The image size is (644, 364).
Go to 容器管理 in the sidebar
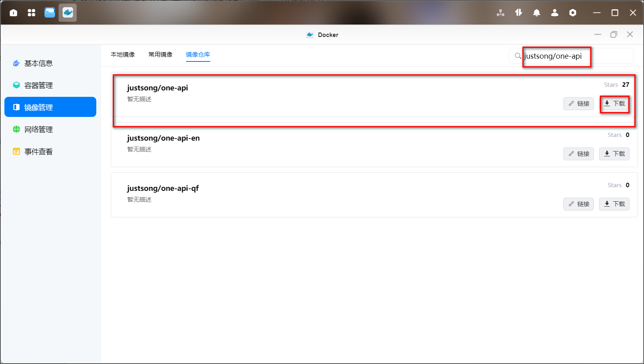39,86
